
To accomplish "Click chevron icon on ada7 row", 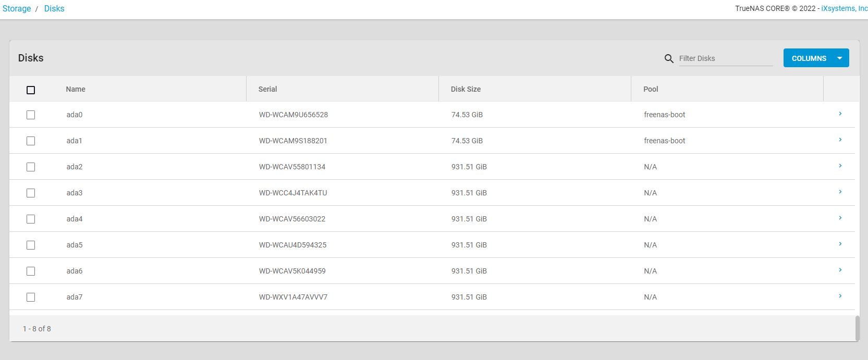I will (840, 296).
